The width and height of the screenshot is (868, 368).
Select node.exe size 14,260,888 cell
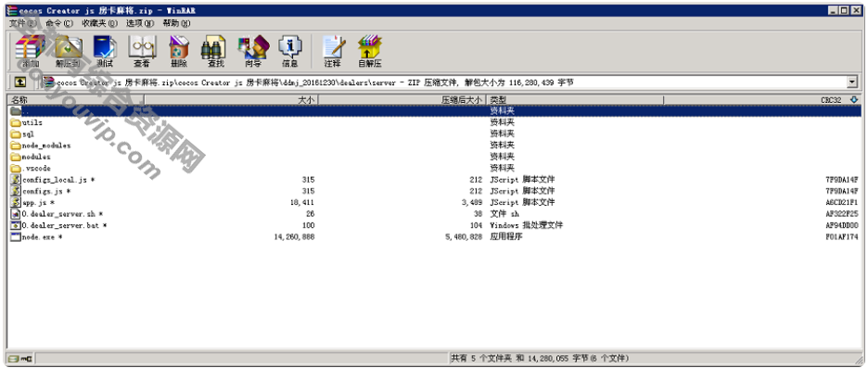point(294,237)
